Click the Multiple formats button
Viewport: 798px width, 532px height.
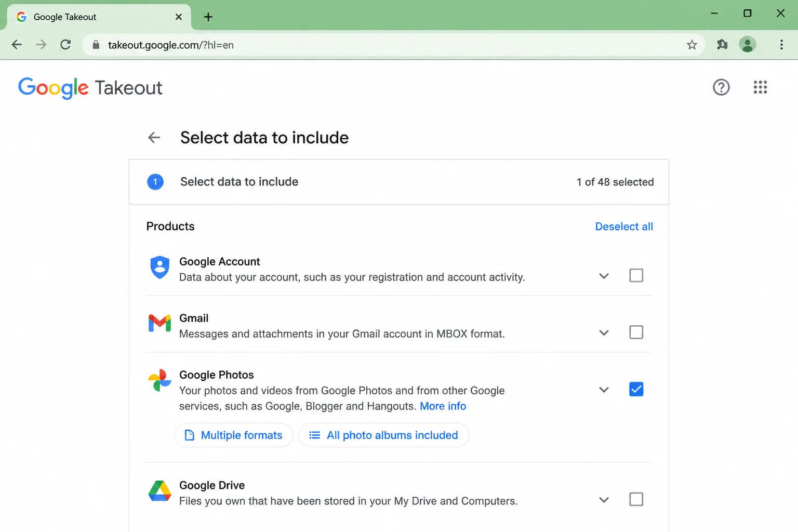click(233, 435)
